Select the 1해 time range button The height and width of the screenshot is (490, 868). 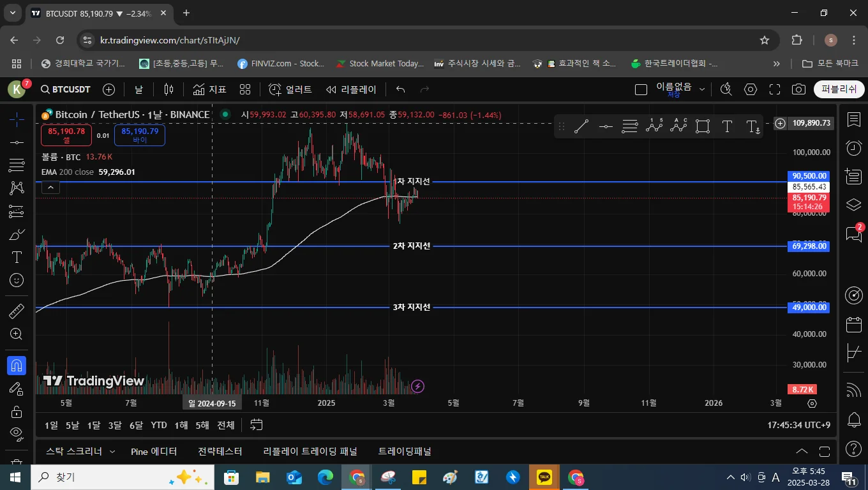coord(181,425)
